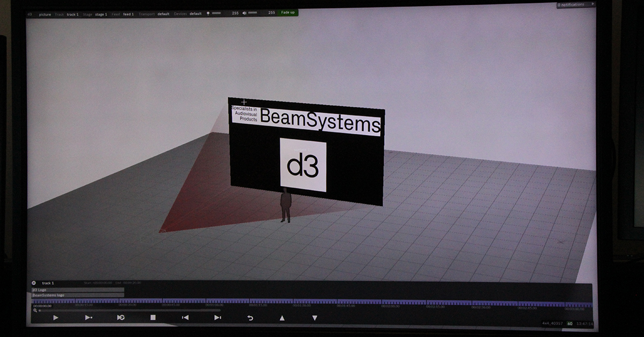Click the 00:02:00.00 timeline marker
The image size is (644, 337).
tap(390, 306)
